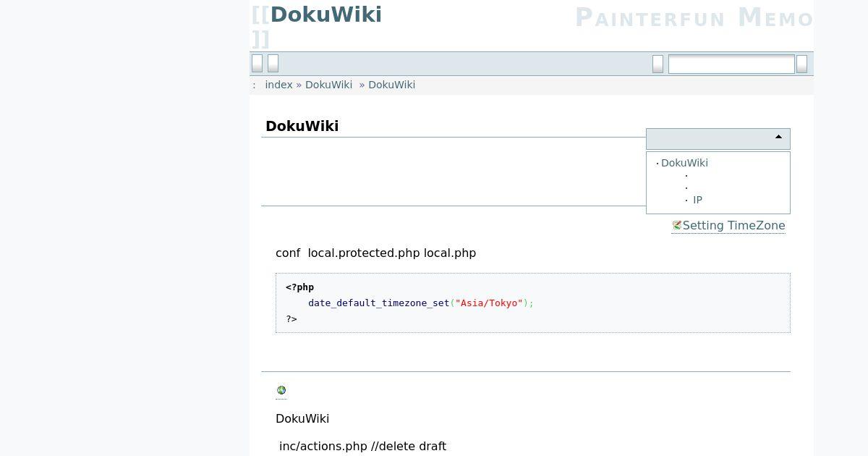
Task: Click the second blank button beside the leftmost one
Action: click(x=273, y=64)
